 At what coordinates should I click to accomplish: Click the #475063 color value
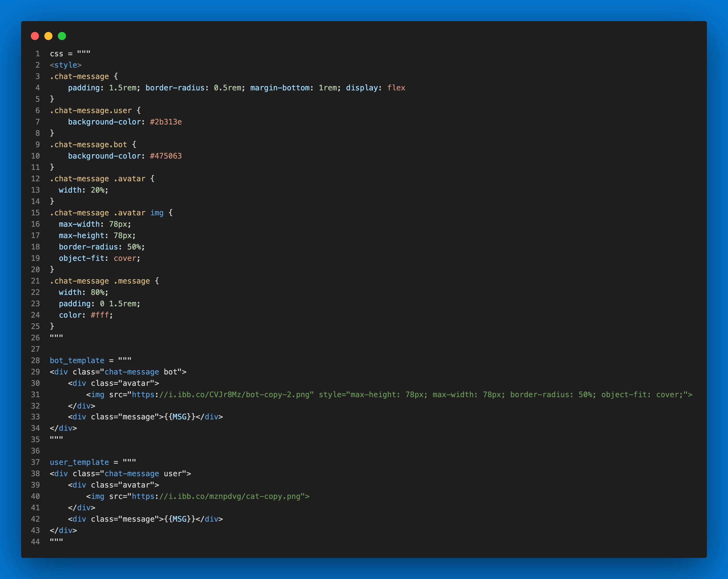(166, 156)
